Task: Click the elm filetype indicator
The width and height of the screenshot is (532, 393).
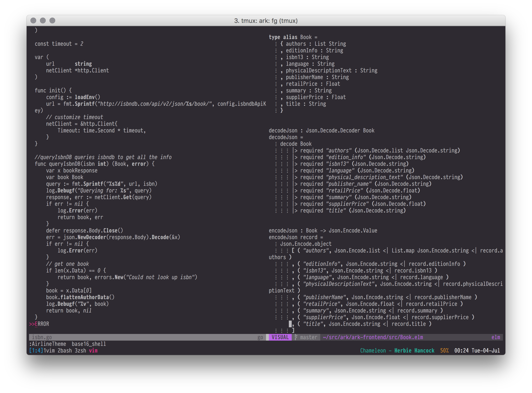Action: (x=496, y=337)
